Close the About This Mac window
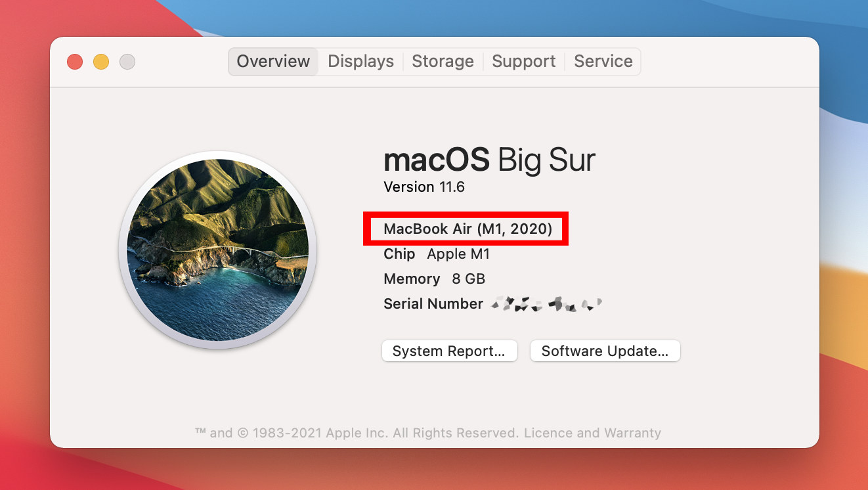The height and width of the screenshot is (490, 868). coord(75,62)
